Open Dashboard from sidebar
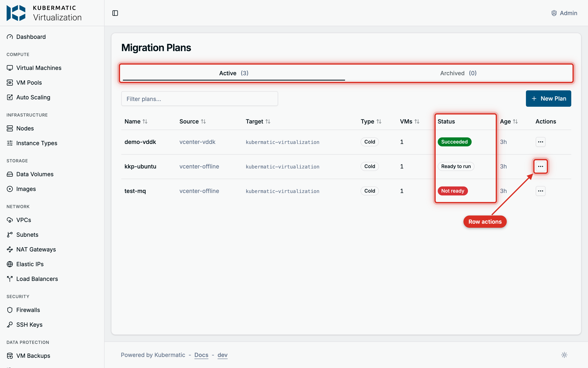Image resolution: width=588 pixels, height=368 pixels. click(26, 37)
